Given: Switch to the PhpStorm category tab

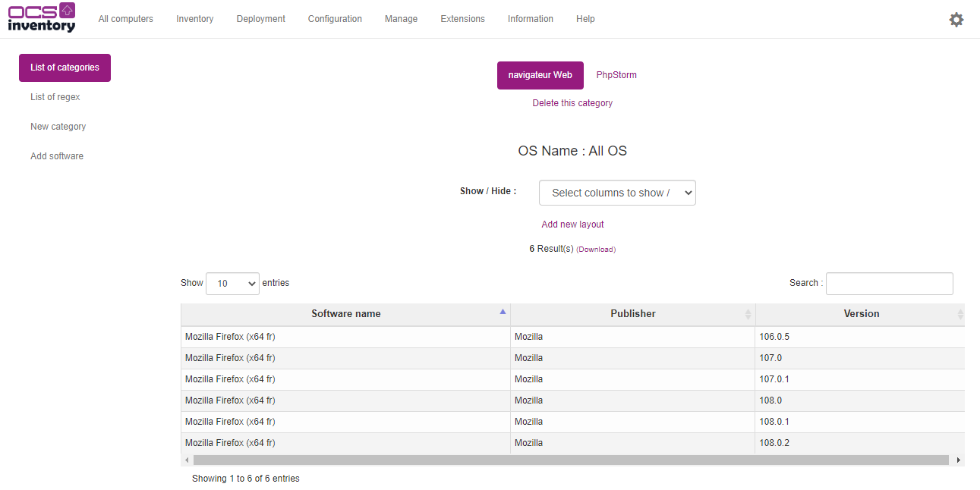Looking at the screenshot, I should tap(616, 75).
